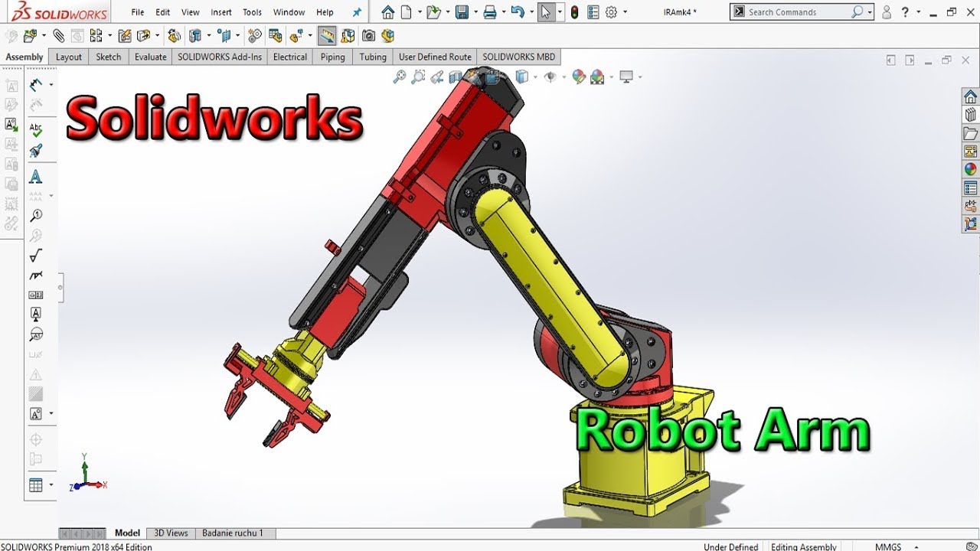Click the Rebuild traffic light icon
The width and height of the screenshot is (980, 551).
[575, 12]
